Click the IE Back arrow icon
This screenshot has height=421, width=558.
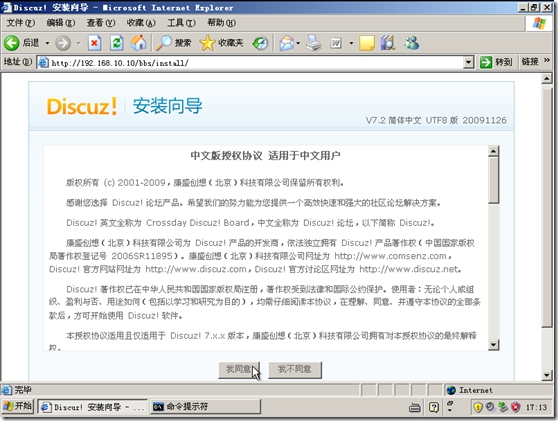coord(12,43)
